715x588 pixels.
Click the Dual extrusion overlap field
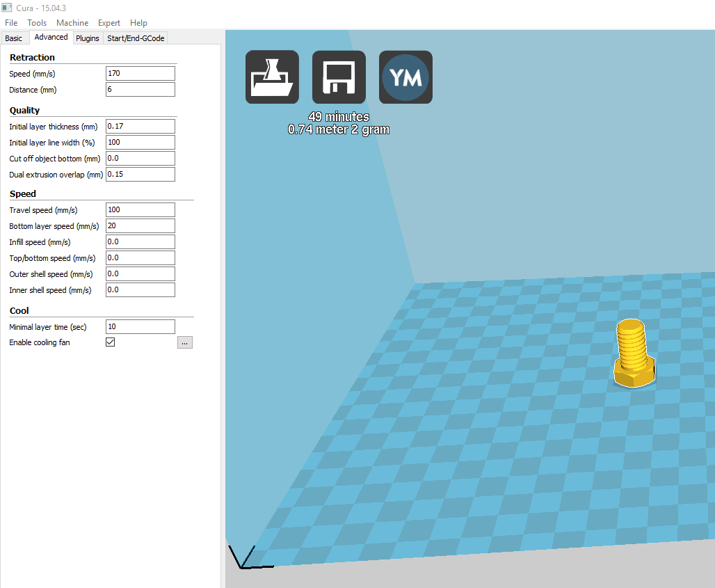[x=140, y=174]
